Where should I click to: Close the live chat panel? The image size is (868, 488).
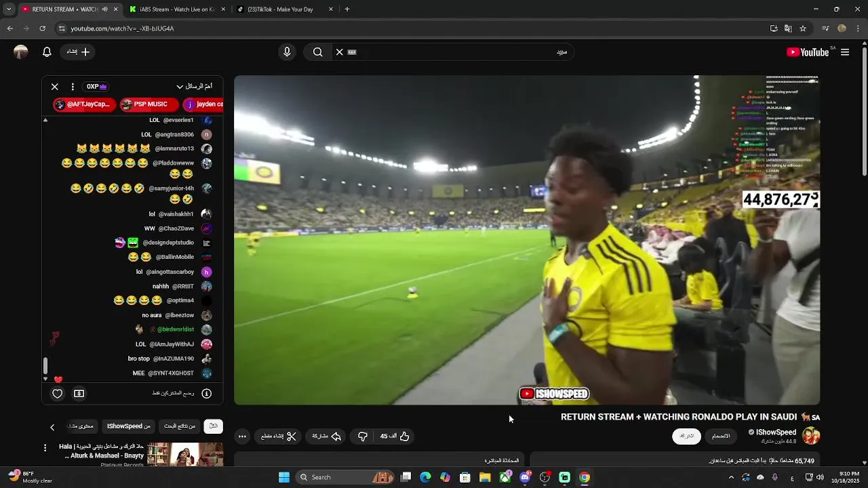tap(55, 87)
